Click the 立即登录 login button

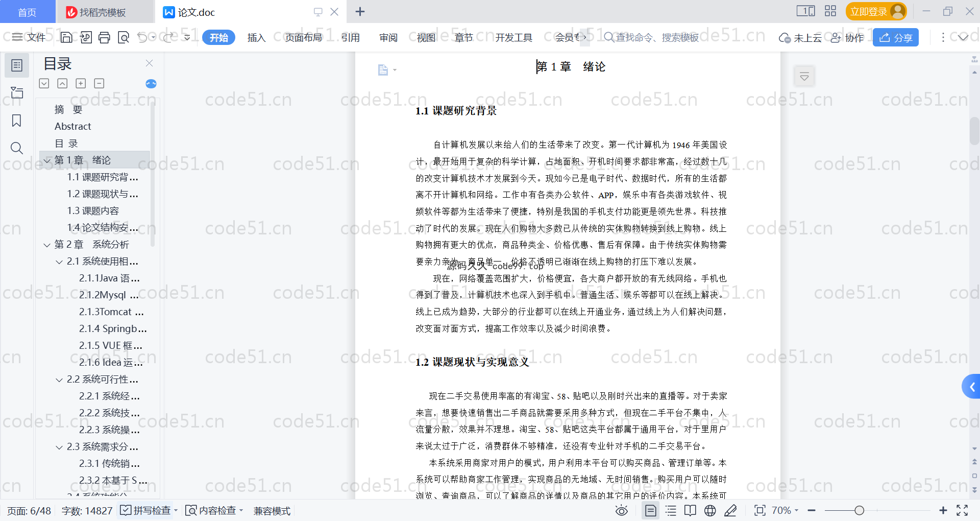[876, 11]
